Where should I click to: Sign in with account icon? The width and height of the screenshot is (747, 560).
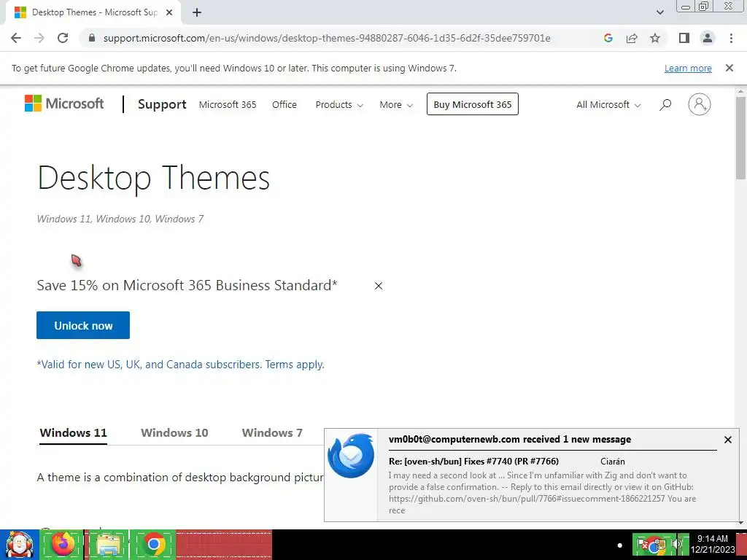[699, 104]
